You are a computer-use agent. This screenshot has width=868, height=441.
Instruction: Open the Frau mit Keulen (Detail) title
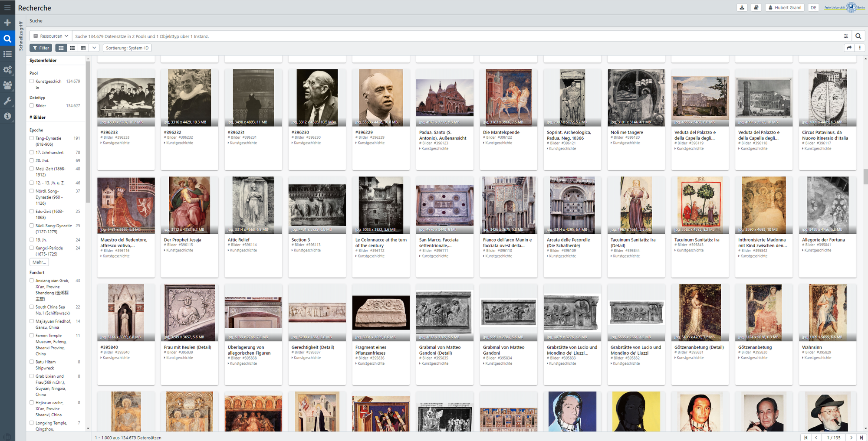coord(187,347)
